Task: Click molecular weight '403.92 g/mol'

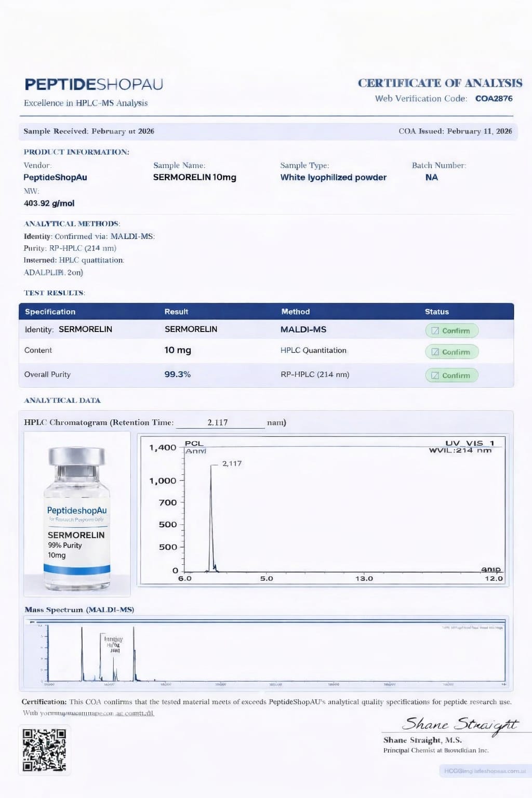Action: (x=49, y=203)
